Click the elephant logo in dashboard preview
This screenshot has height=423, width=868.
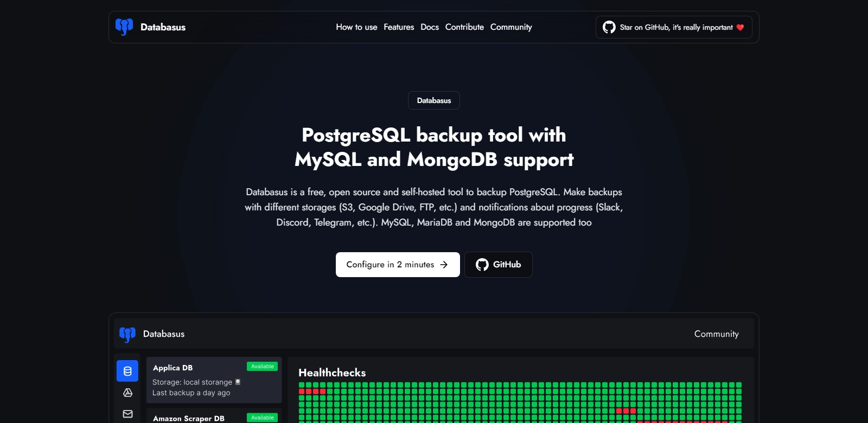click(x=127, y=334)
